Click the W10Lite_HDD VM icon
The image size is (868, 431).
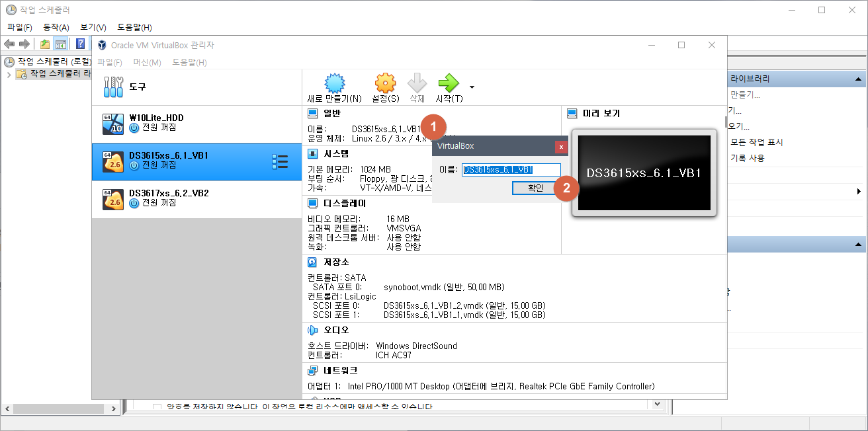113,124
